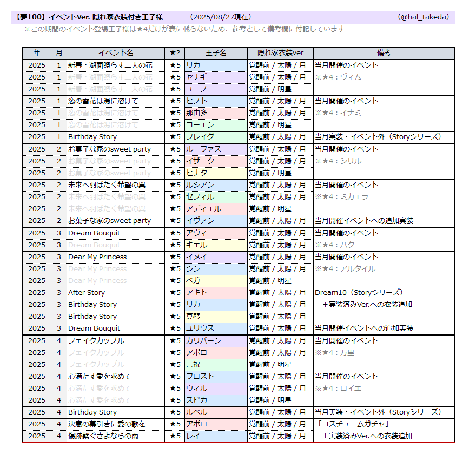Select the prince cell キエル
This screenshot has height=460, width=476.
tap(216, 245)
